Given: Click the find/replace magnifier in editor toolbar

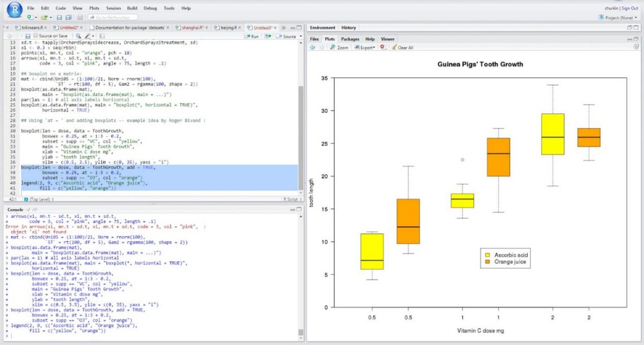Looking at the screenshot, I should pyautogui.click(x=78, y=36).
